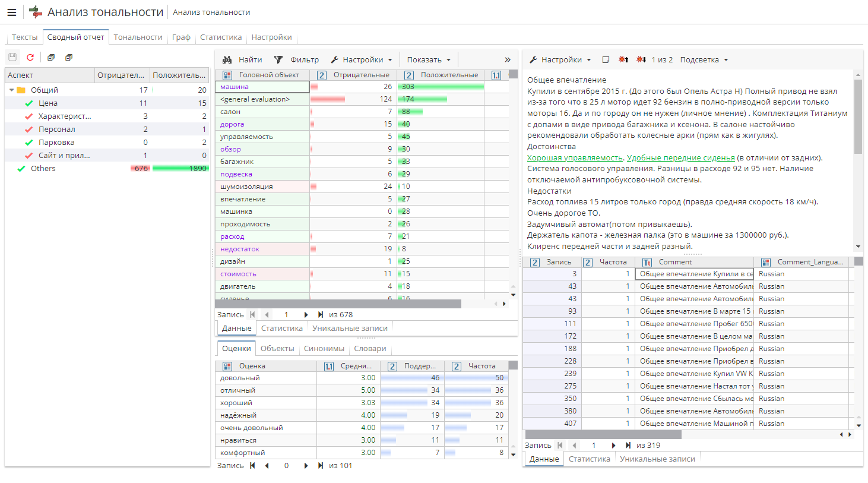
Task: Jump to next highlight (star down arrow)
Action: (x=641, y=59)
